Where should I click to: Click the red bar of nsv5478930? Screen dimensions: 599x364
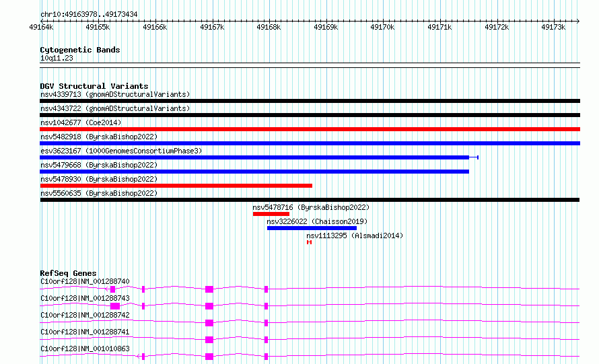pos(176,186)
